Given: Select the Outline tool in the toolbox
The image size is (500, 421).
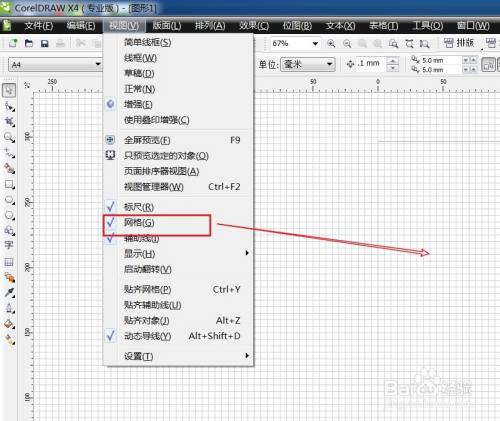Looking at the screenshot, I should 9,308.
